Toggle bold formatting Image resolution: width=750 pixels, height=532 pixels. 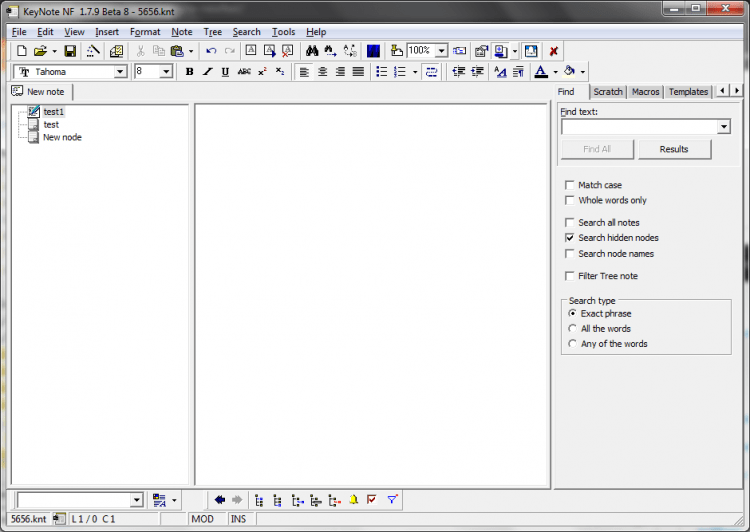[x=189, y=72]
